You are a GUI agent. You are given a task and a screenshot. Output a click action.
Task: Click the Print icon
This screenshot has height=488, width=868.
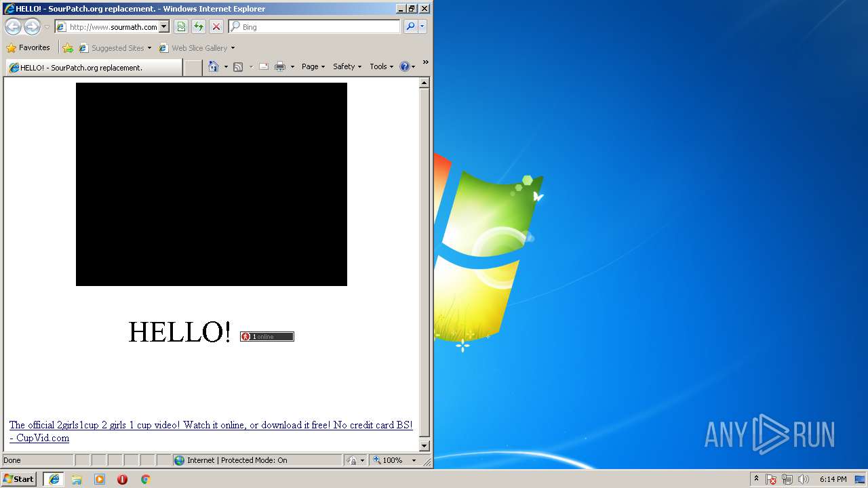pyautogui.click(x=280, y=66)
